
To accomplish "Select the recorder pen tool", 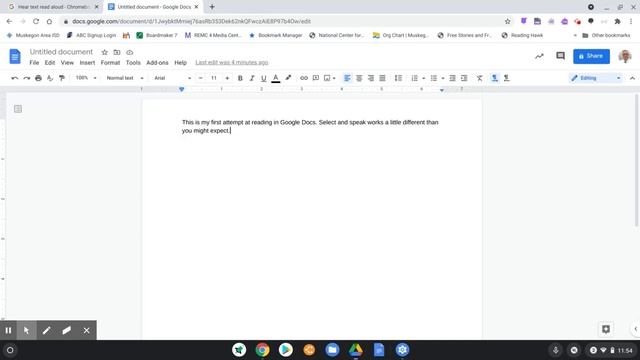I will [x=47, y=330].
